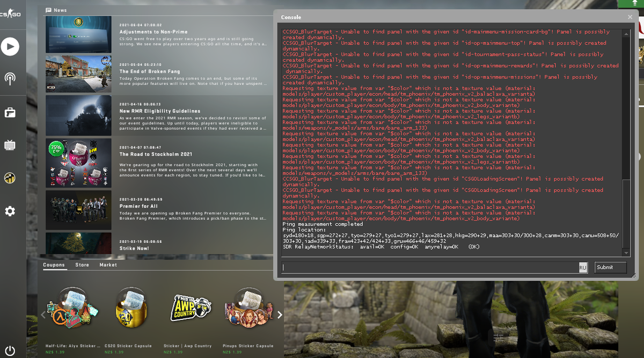Select Pinups Sticker Capsule image

pyautogui.click(x=248, y=308)
